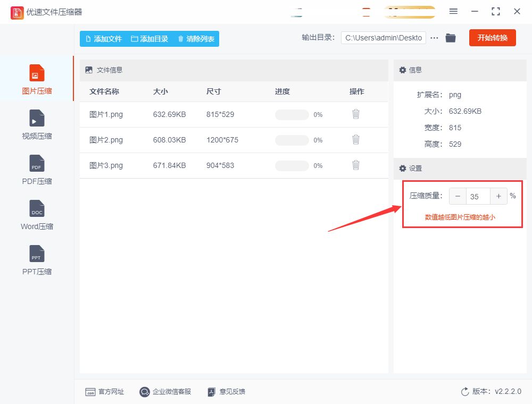532x404 pixels.
Task: Click the three-dots browse output directory button
Action: (x=434, y=38)
